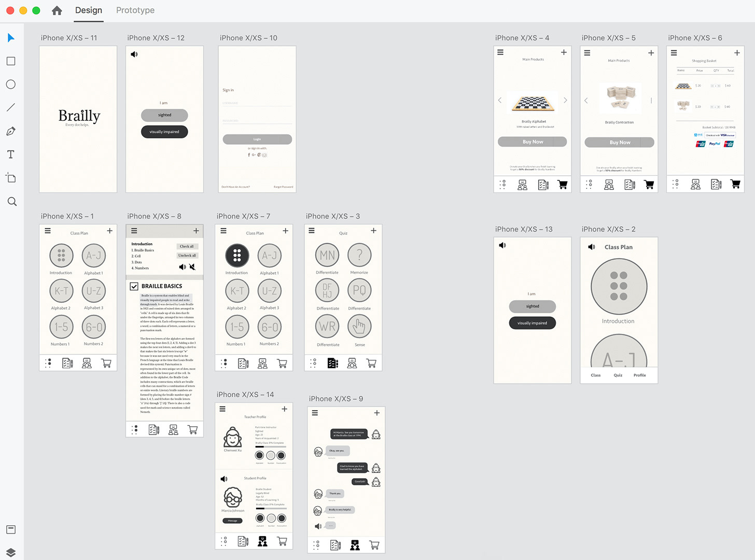Open the Assets panel icon
Viewport: 755px width, 560px height.
click(x=11, y=529)
